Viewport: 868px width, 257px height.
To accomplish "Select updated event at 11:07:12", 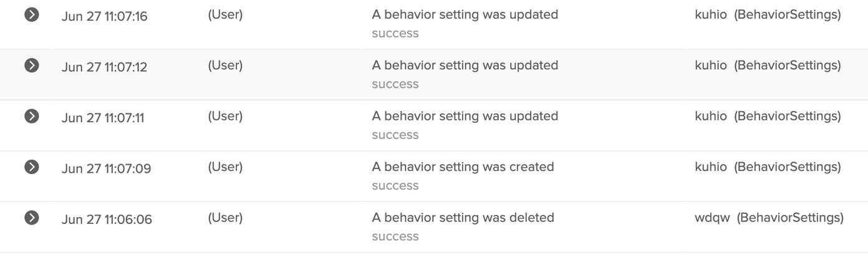I will (465, 65).
